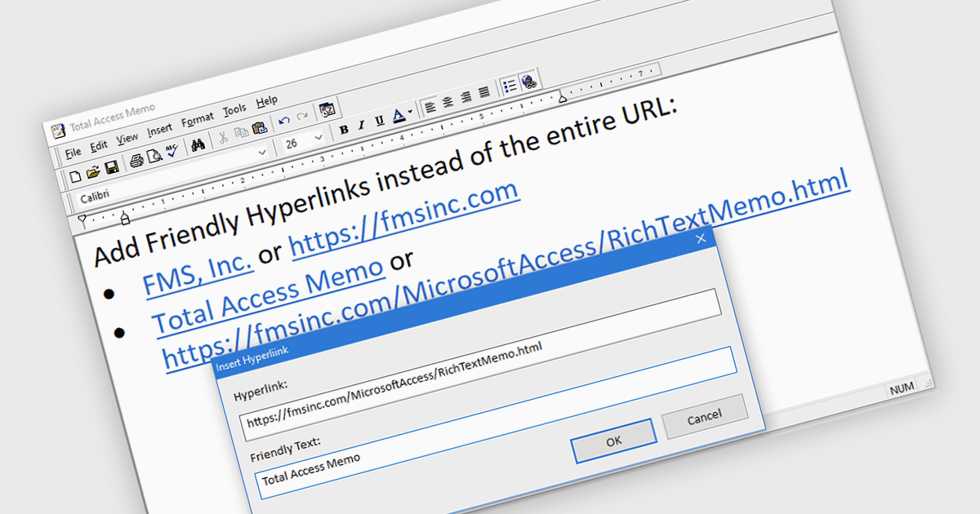Click OK in Insert Hyperlink dialog

tap(613, 441)
